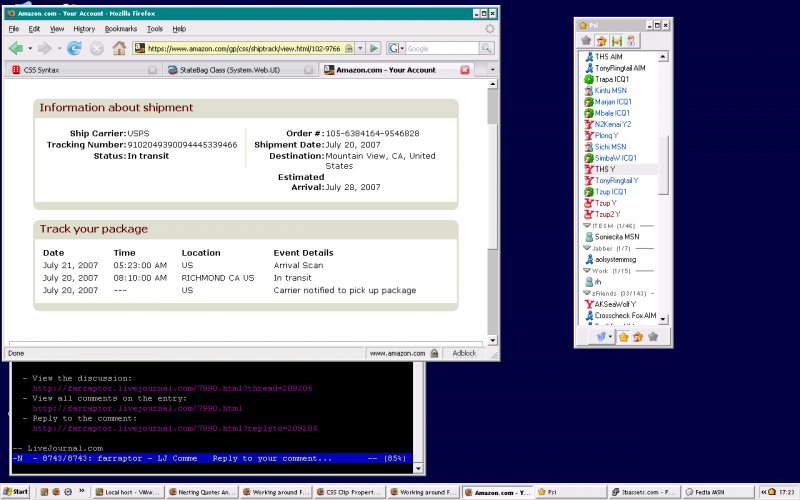Click the Firefox Back arrow button
800x500 pixels.
pyautogui.click(x=16, y=48)
